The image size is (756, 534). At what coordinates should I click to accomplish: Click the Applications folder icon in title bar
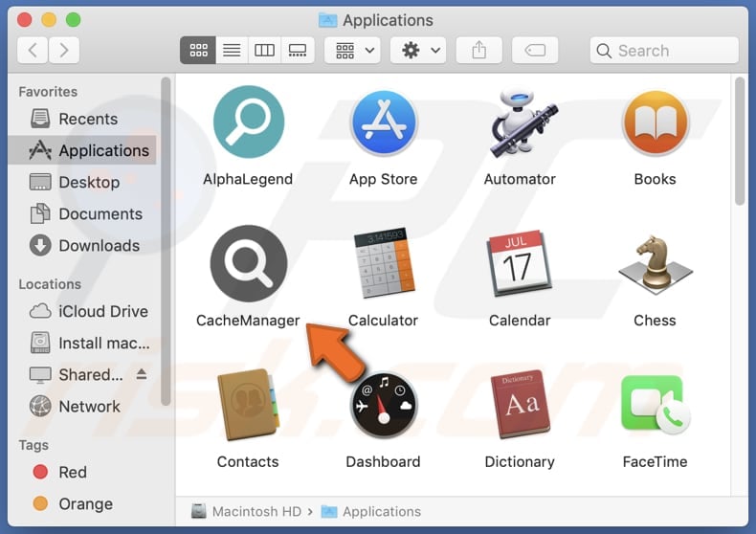[328, 20]
